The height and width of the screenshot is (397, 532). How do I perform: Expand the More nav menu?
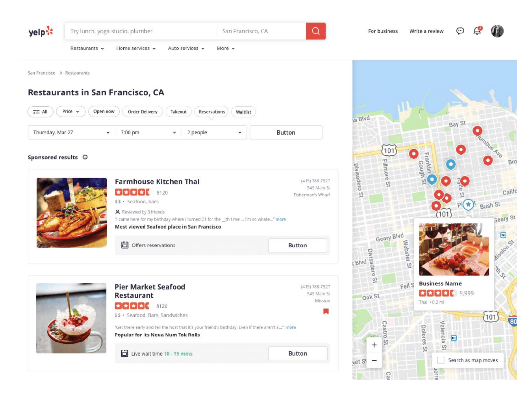pos(226,48)
